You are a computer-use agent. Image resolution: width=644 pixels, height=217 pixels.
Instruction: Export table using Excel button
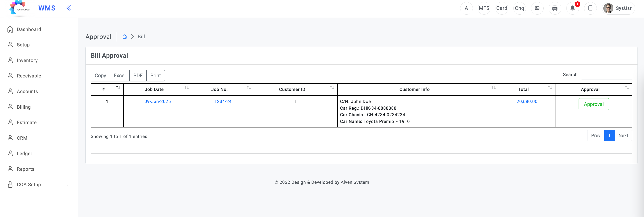(x=120, y=75)
